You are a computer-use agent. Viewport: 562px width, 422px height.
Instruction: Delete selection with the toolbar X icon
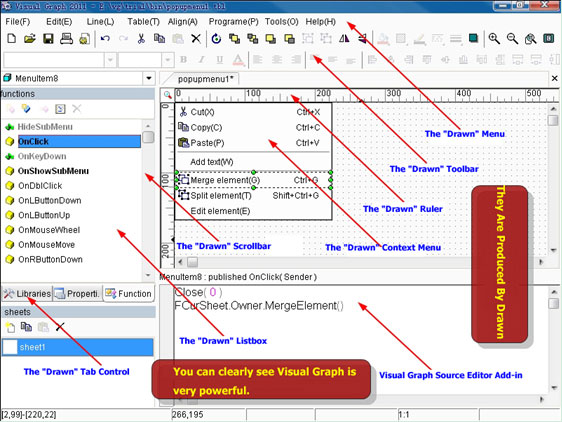click(196, 38)
